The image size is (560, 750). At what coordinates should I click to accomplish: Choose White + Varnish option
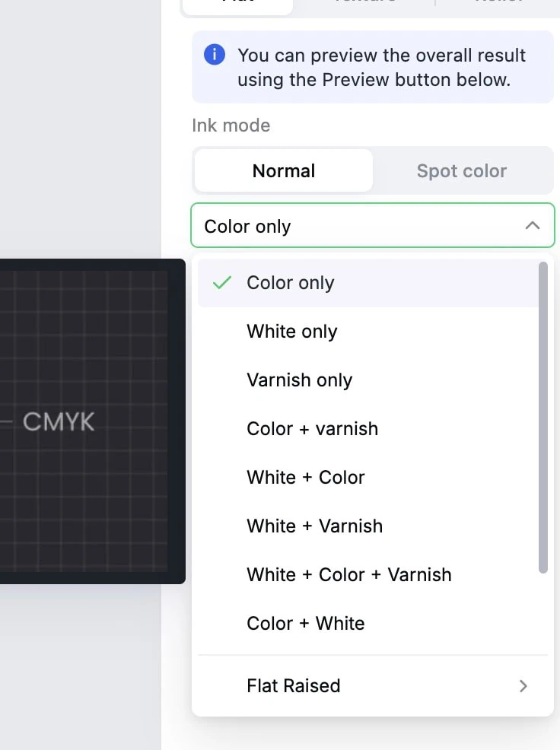pyautogui.click(x=367, y=526)
